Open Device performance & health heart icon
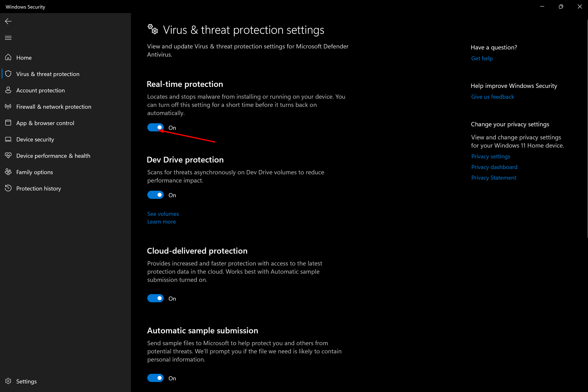The width and height of the screenshot is (588, 392). [8, 156]
